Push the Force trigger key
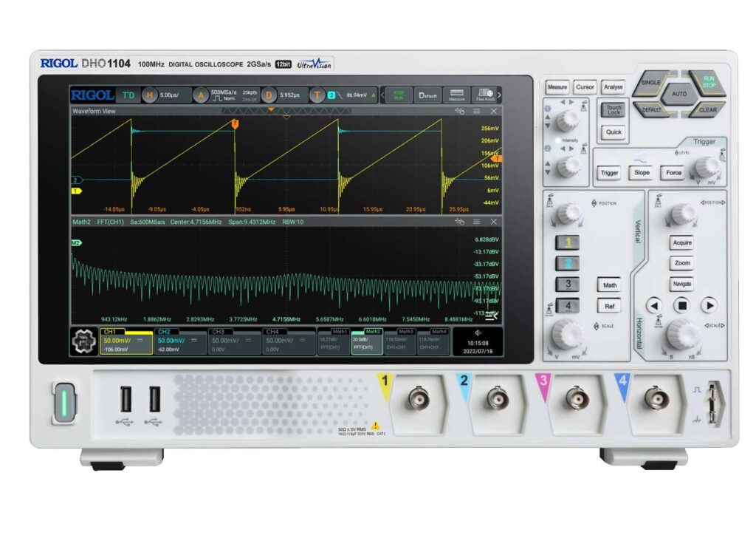756x535 pixels. coord(673,173)
